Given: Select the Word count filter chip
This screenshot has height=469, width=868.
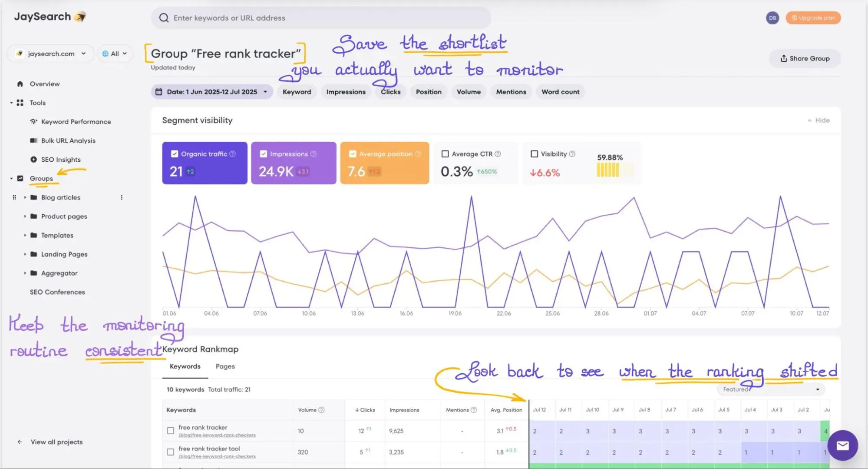Looking at the screenshot, I should [x=560, y=92].
